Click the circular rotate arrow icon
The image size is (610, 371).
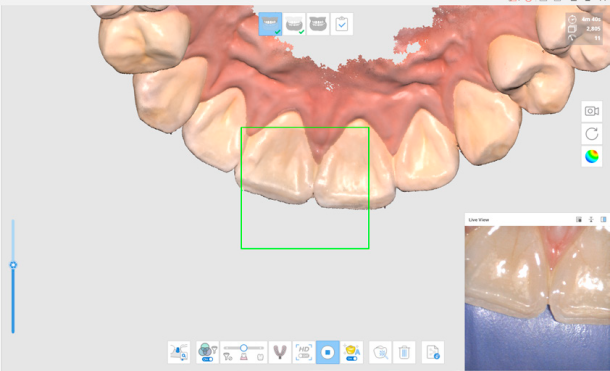click(592, 134)
